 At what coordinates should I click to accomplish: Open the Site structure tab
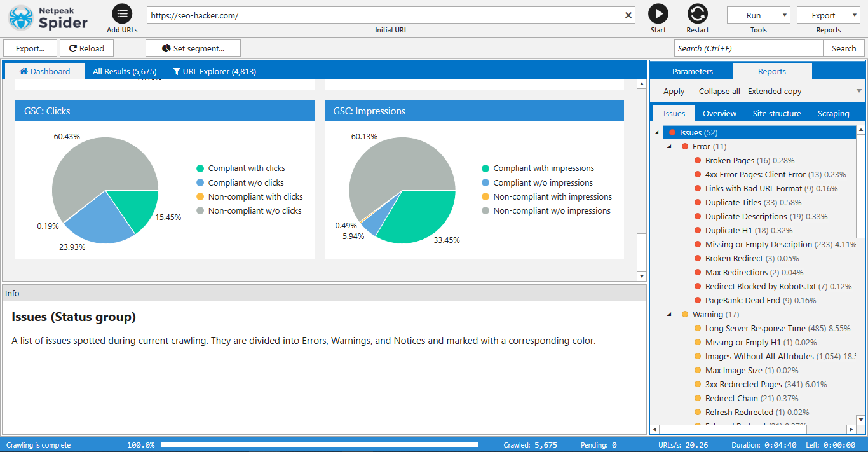tap(776, 113)
